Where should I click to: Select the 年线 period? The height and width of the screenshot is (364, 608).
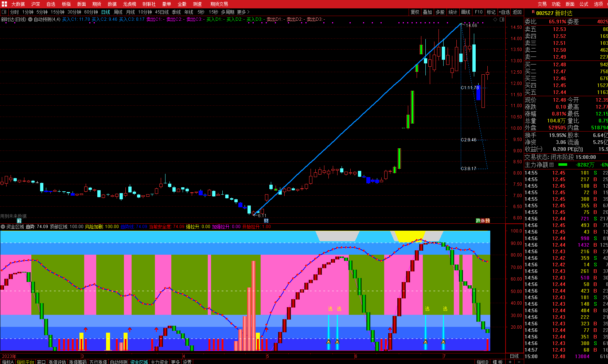click(x=189, y=12)
